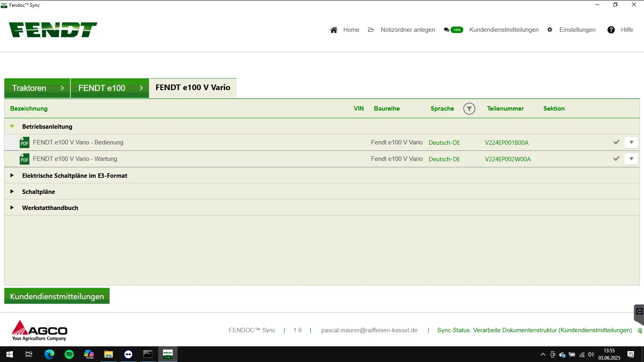The image size is (644, 362).
Task: Open the Windows Start menu
Action: pyautogui.click(x=10, y=354)
